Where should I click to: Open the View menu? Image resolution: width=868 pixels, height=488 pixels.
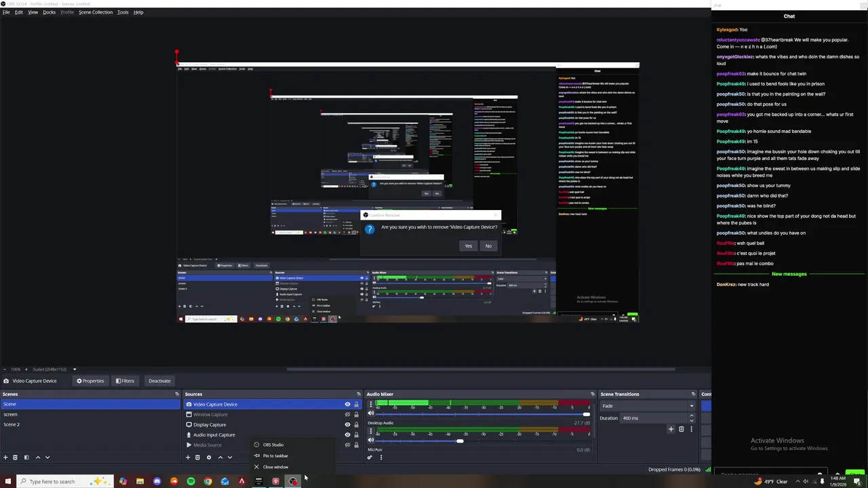click(x=33, y=12)
